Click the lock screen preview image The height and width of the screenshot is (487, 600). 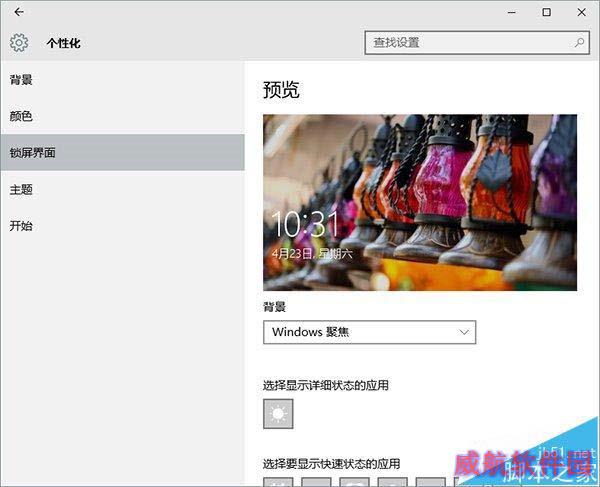point(420,202)
